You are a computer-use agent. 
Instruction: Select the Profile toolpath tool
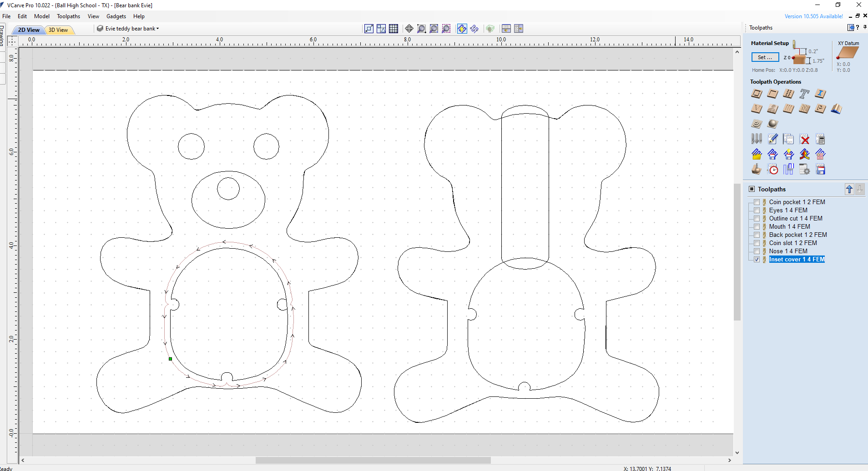coord(757,94)
